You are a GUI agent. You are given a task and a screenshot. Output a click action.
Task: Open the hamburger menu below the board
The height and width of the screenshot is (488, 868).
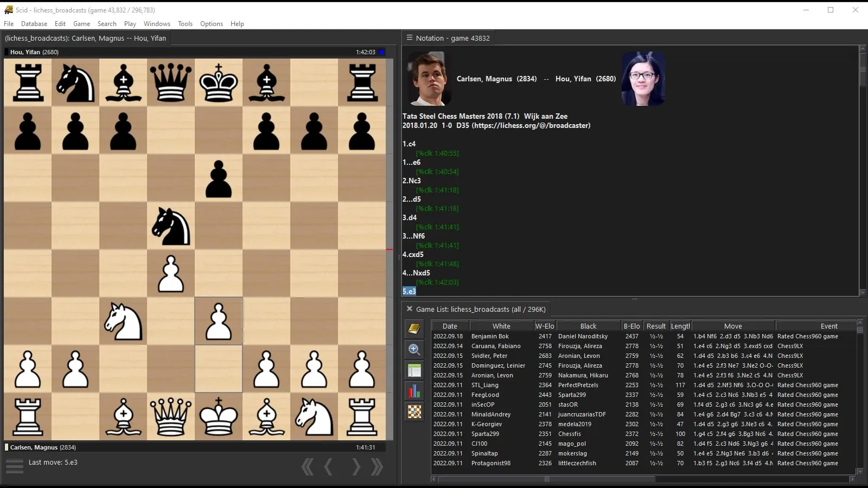[x=15, y=466]
